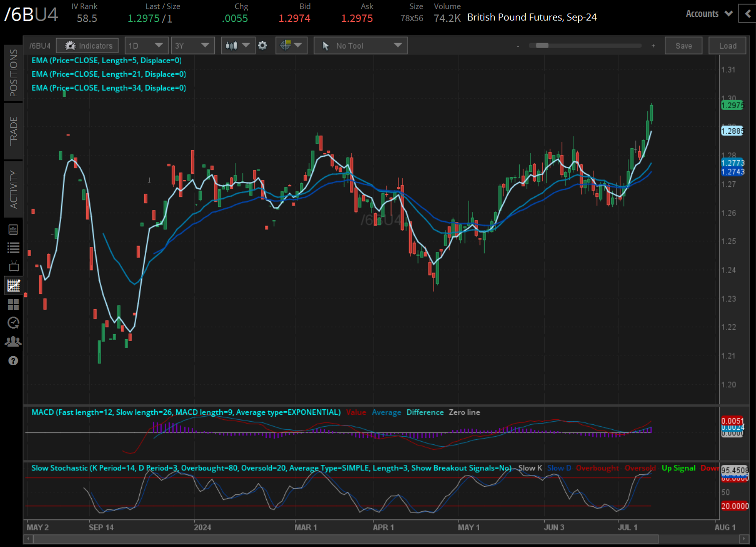Open the bar chart report icon in sidebar

point(14,229)
